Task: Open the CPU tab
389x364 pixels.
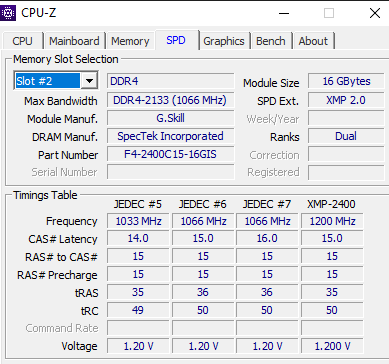Action: [x=23, y=41]
